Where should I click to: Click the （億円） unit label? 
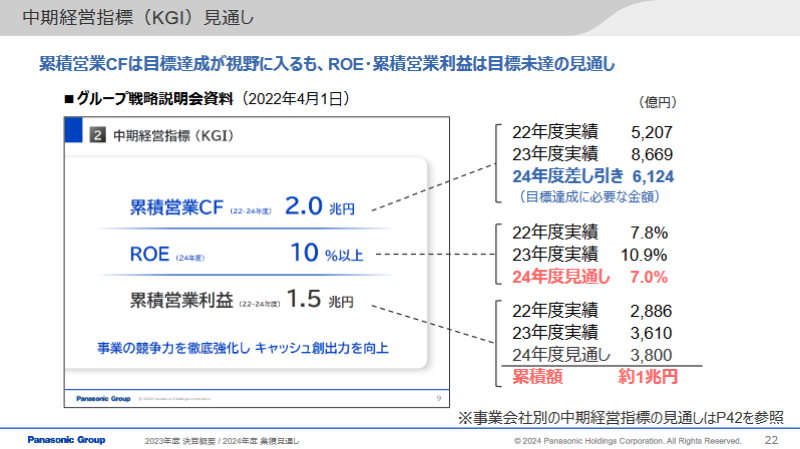[658, 102]
